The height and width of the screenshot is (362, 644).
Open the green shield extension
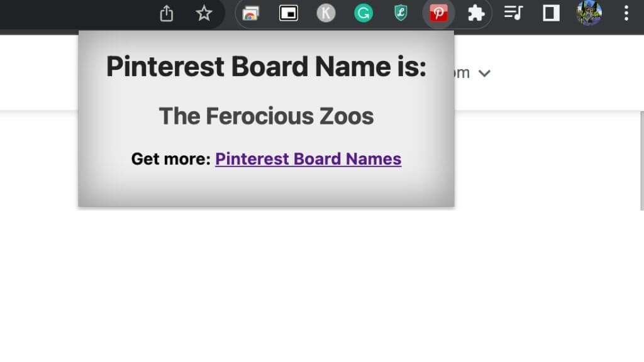[x=401, y=13]
